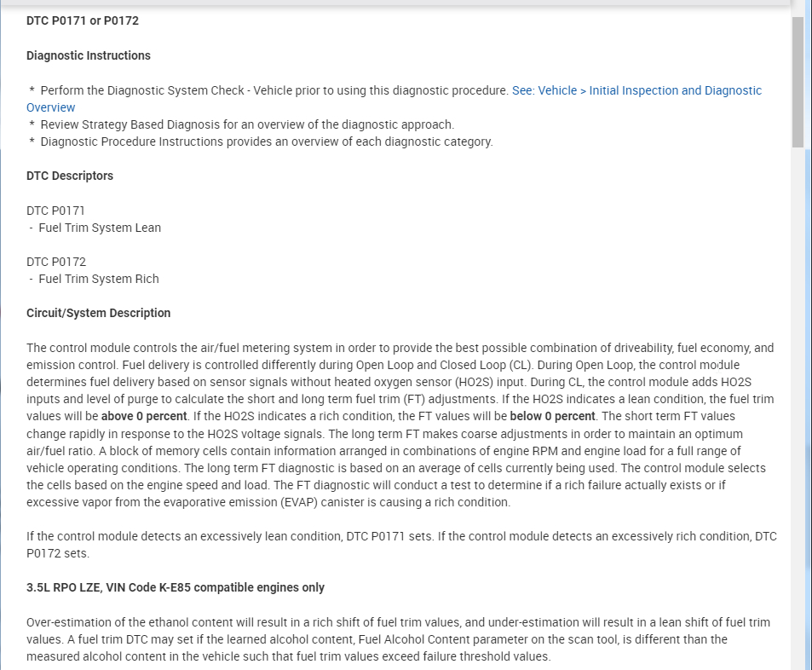Click the "Fuel Trim System Lean" descriptor
812x670 pixels.
[x=100, y=228]
